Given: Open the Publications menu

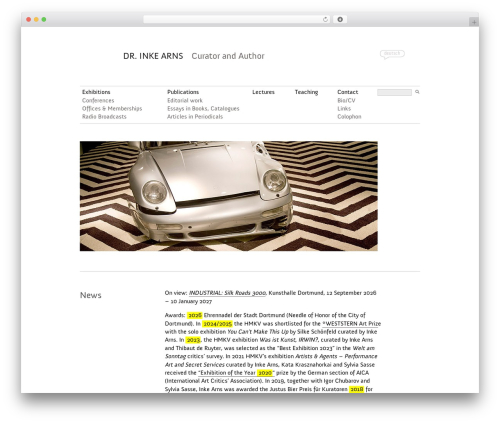Looking at the screenshot, I should (x=183, y=92).
